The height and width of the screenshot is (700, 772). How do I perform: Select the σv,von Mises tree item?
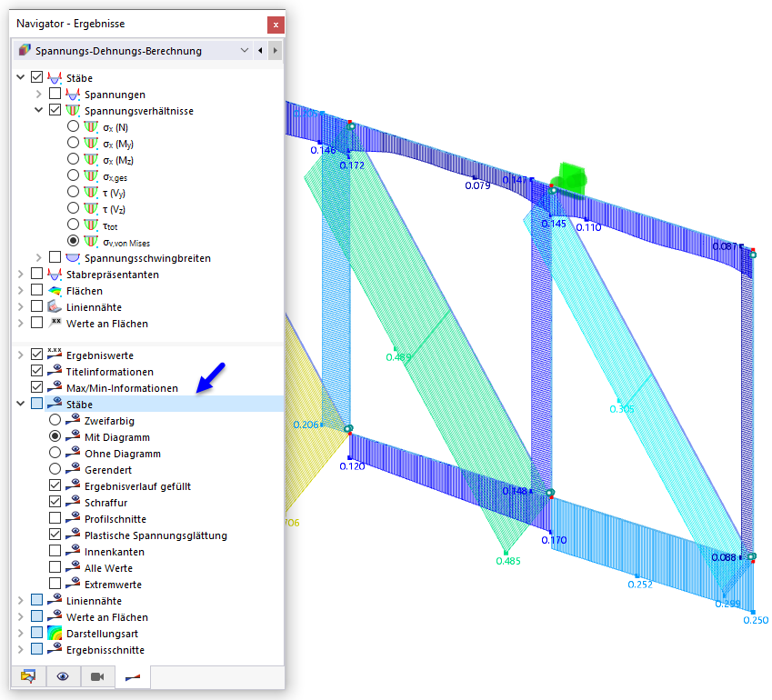126,242
